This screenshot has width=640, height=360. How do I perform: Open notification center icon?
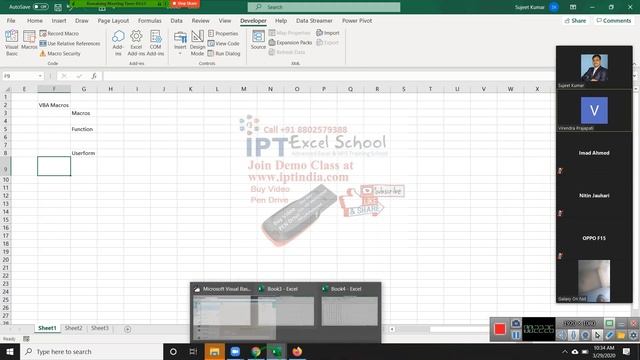(x=627, y=351)
